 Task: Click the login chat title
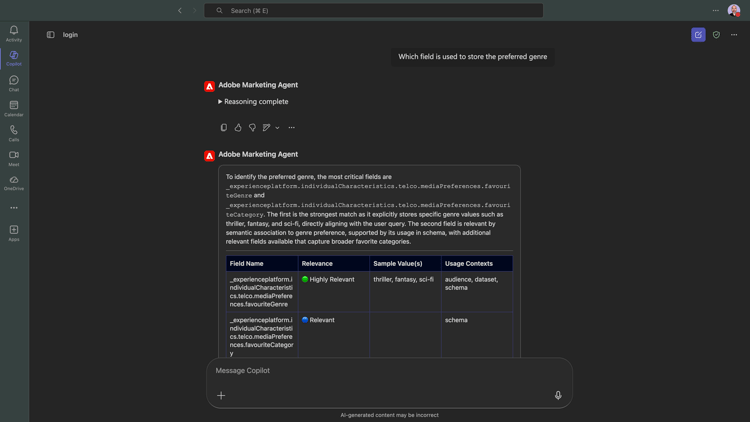(70, 34)
